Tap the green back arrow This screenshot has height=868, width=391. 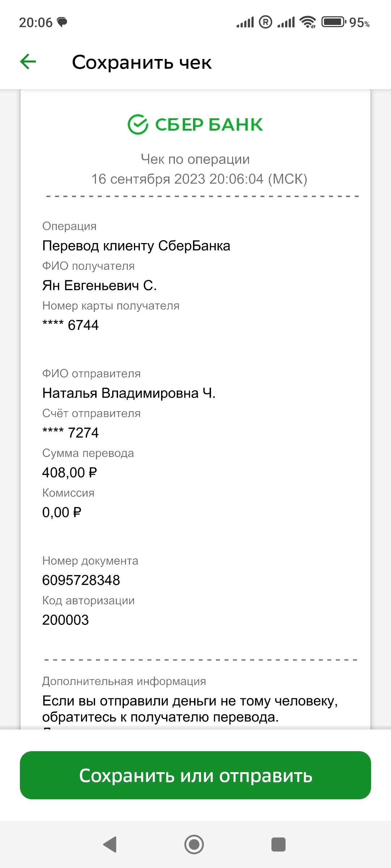(28, 61)
